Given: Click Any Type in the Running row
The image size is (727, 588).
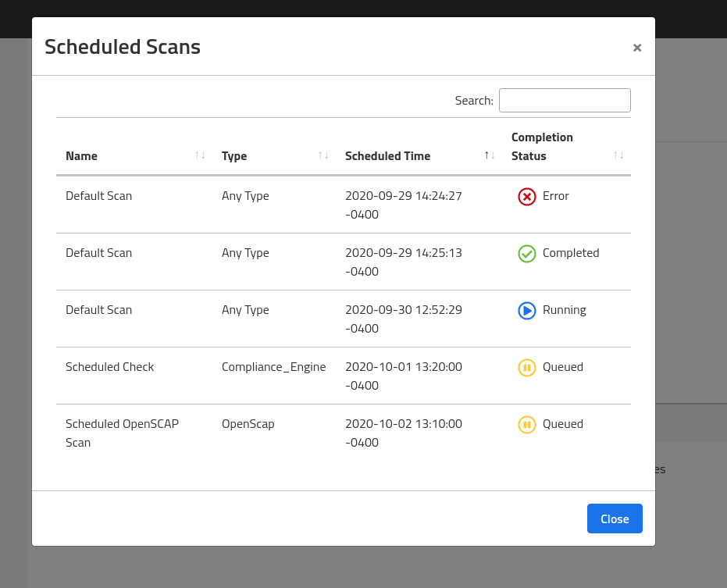Looking at the screenshot, I should [245, 310].
